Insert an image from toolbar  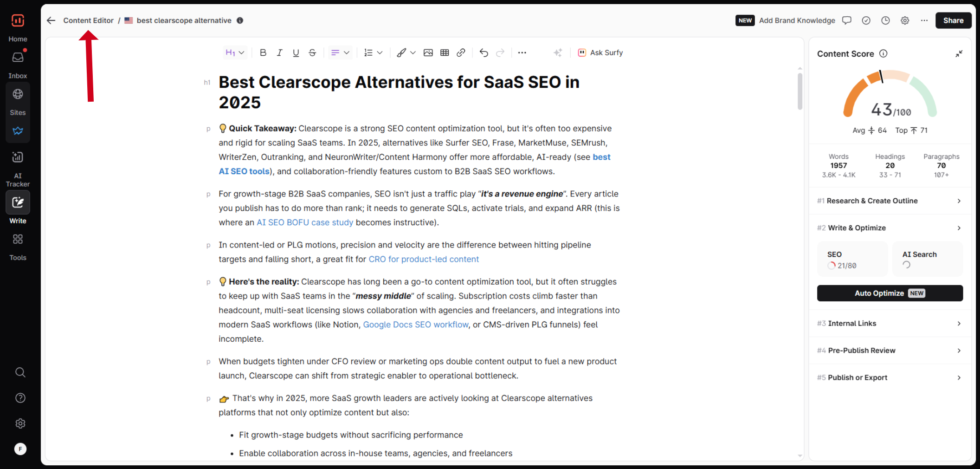(x=428, y=53)
